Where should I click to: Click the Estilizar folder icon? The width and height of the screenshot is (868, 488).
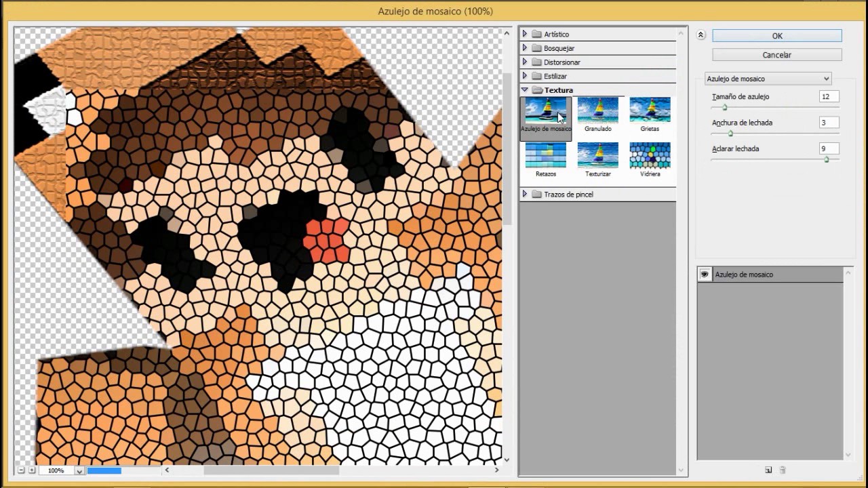(x=536, y=77)
